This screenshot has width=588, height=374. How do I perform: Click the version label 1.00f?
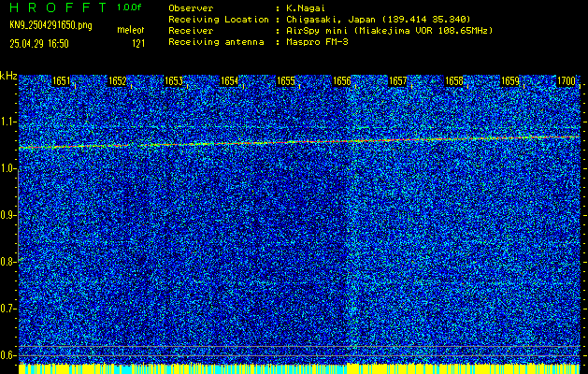(x=129, y=7)
